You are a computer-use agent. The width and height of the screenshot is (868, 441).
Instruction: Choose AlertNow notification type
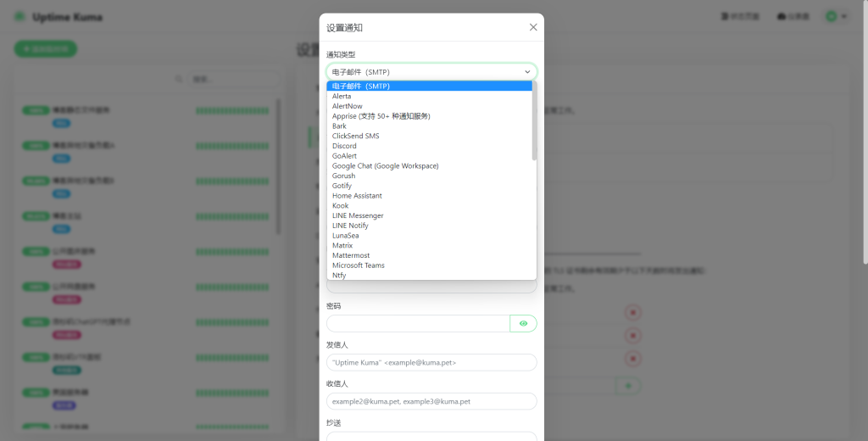[x=429, y=106]
